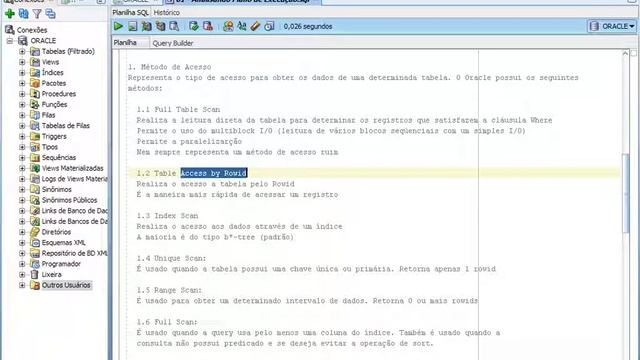The image size is (640, 360).
Task: Click the Conexões root node icon
Action: click(10, 30)
